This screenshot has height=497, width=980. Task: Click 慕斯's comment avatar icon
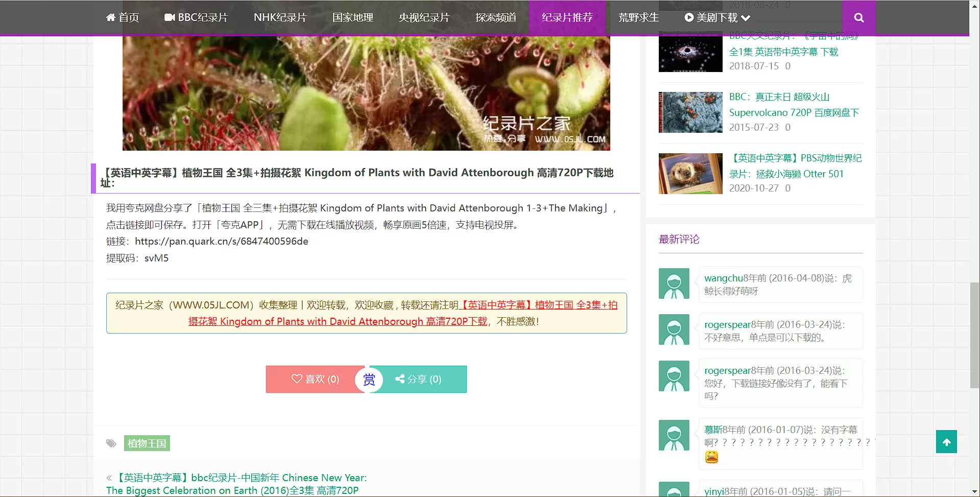tap(674, 435)
